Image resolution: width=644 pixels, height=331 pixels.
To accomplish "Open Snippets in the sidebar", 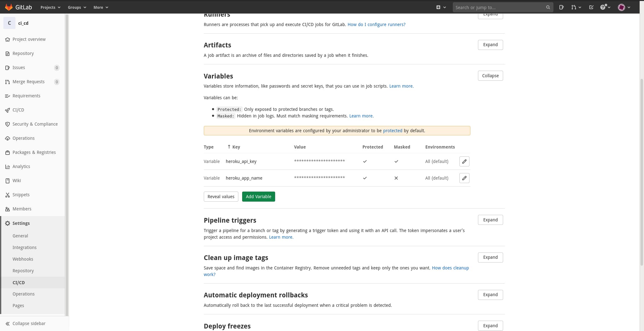I will [x=21, y=195].
